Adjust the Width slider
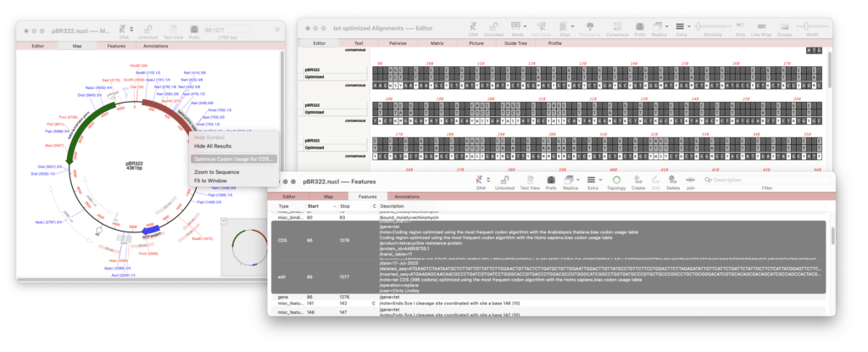The height and width of the screenshot is (352, 868). [x=812, y=25]
